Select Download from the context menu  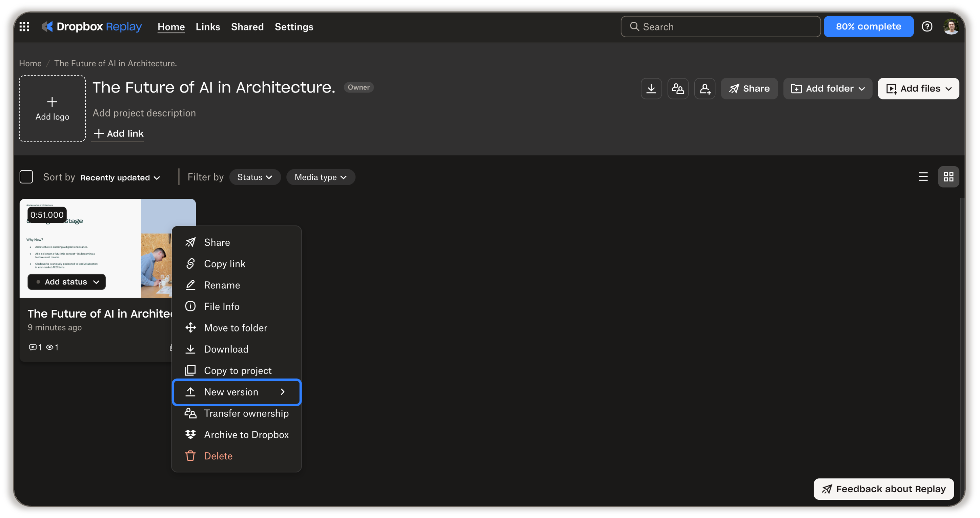coord(236,349)
